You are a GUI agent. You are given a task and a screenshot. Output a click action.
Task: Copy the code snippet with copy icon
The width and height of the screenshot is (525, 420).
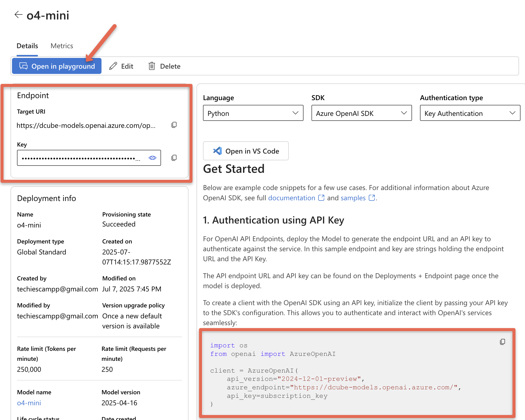[x=502, y=342]
